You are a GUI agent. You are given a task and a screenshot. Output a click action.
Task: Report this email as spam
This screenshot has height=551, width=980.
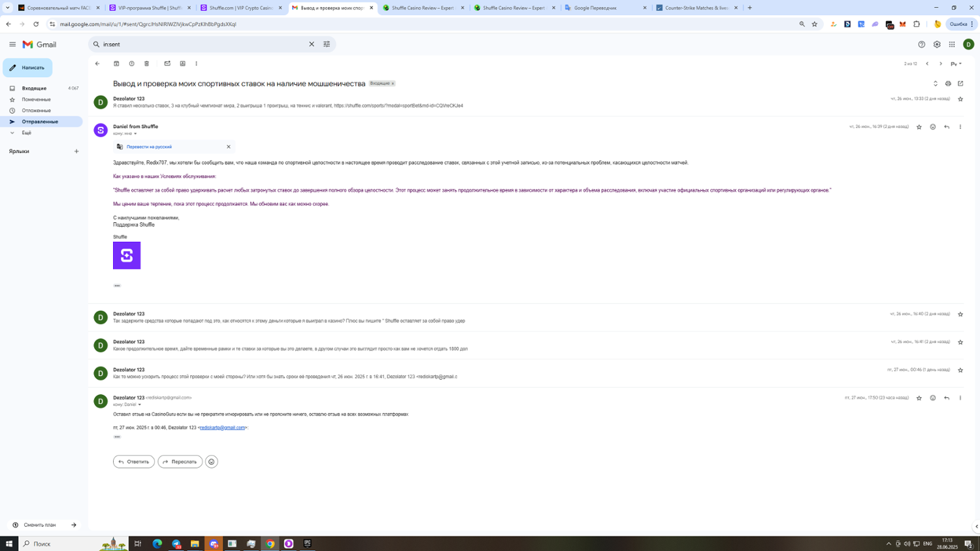[131, 63]
